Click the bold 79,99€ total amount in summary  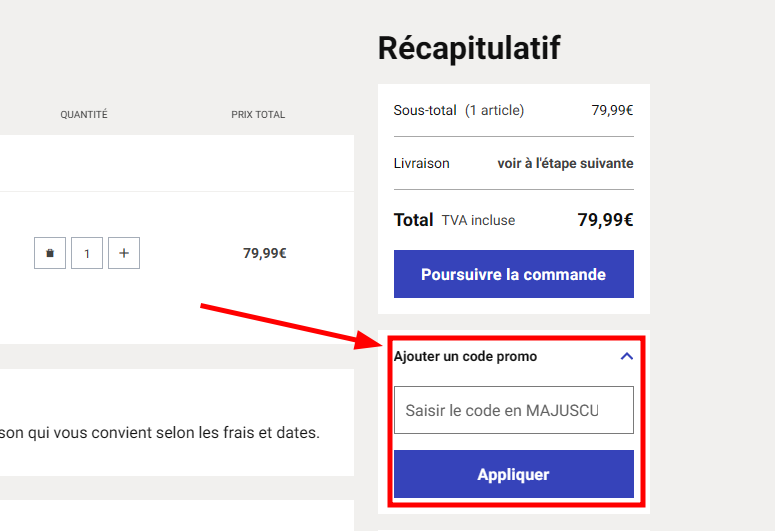[x=605, y=220]
